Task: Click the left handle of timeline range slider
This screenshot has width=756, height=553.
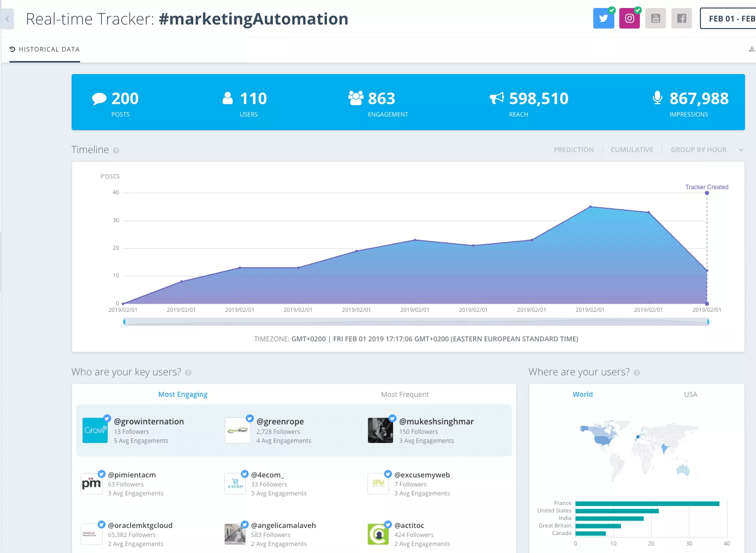Action: click(124, 322)
